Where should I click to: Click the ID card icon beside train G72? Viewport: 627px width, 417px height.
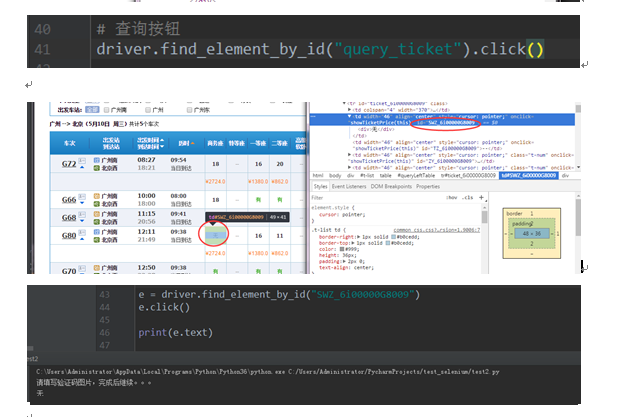82,161
